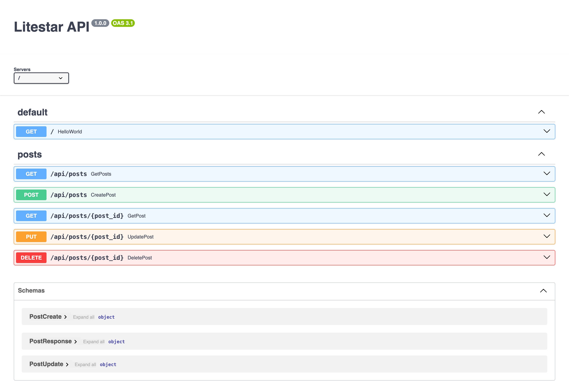Click the PostResponse schema name
This screenshot has height=392, width=569.
click(51, 341)
